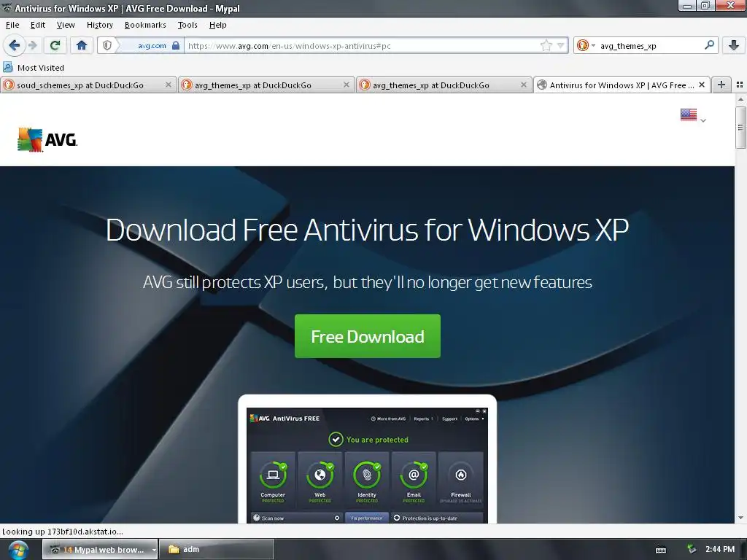Reload the current page
Viewport: 747px width, 560px height.
tap(55, 46)
